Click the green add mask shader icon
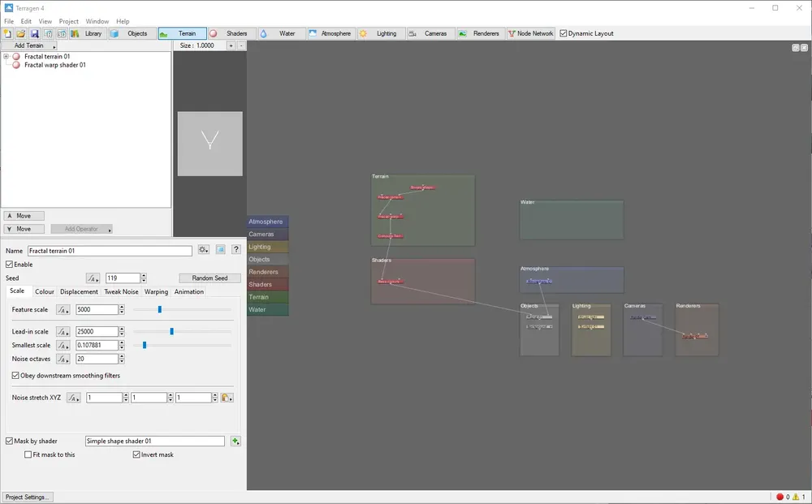The height and width of the screenshot is (504, 812). (x=235, y=441)
